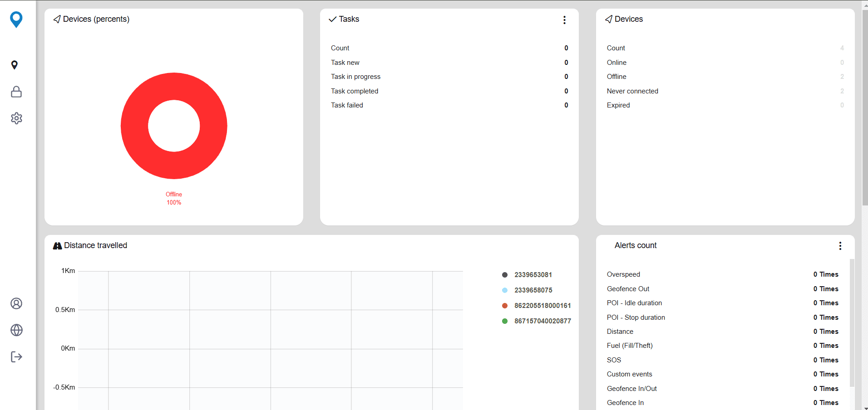The height and width of the screenshot is (410, 868).
Task: Open the padlock sidebar icon
Action: click(x=16, y=92)
